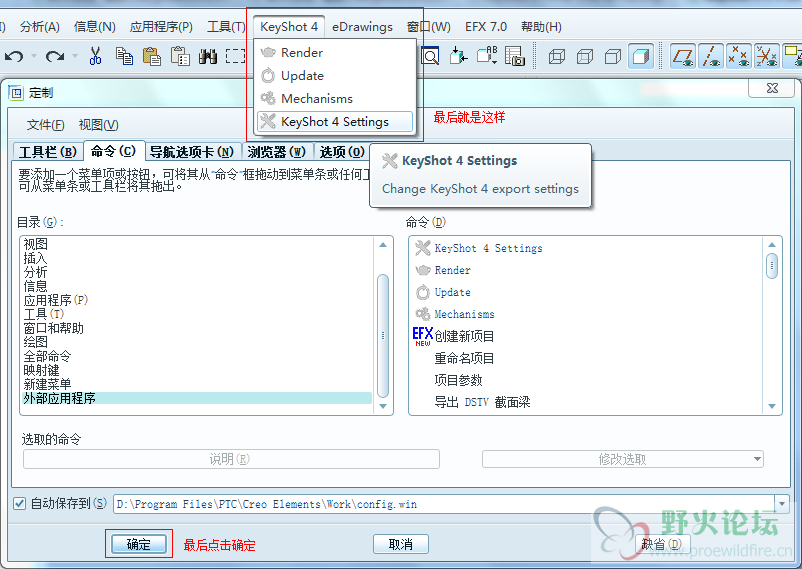Select 导出 DSTV 截面梁 command
802x569 pixels.
[x=482, y=402]
